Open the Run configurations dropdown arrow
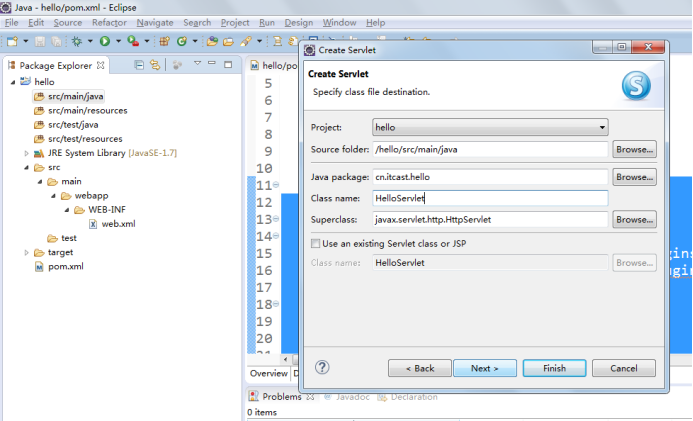Screen dimensions: 693x421 [x=118, y=41]
